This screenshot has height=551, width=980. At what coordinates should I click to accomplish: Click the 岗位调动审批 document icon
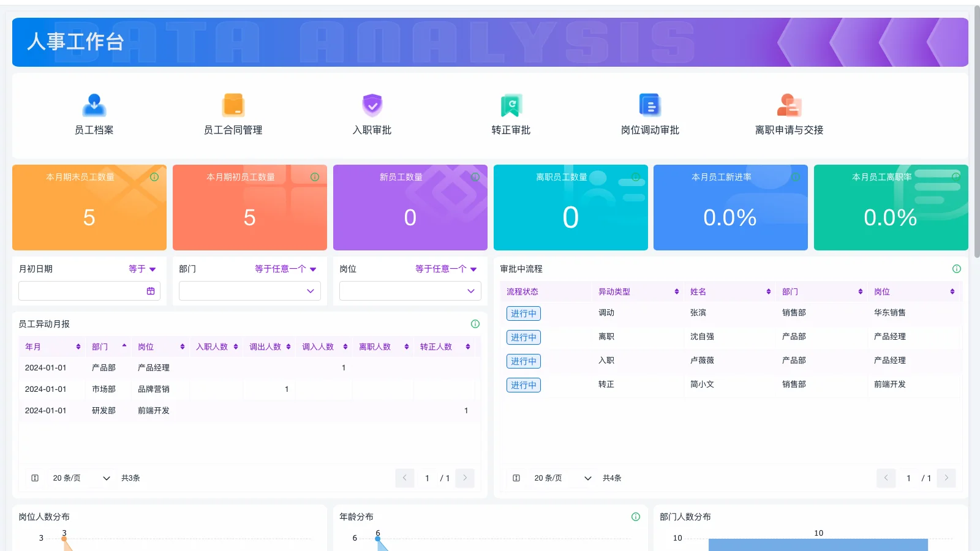tap(649, 105)
